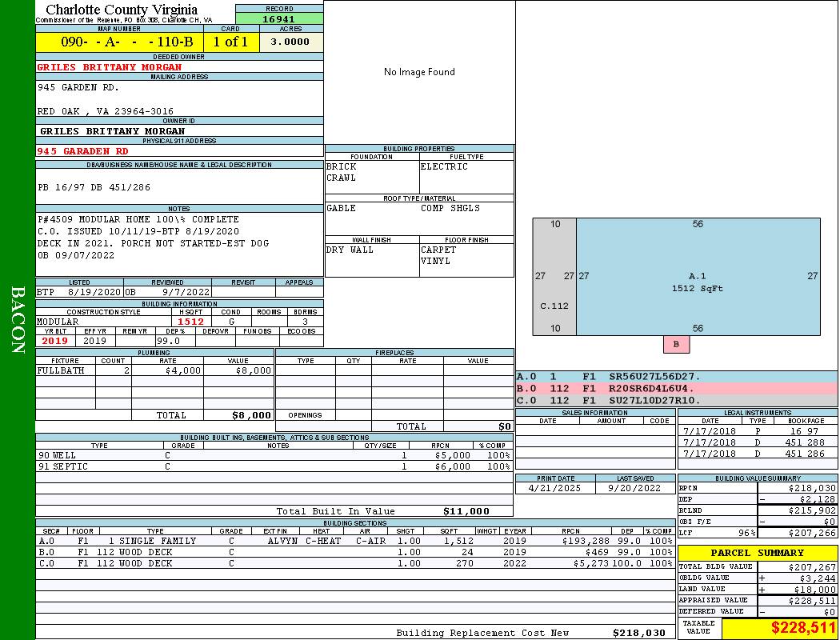
Task: Click roof type value GABLE
Action: [342, 208]
